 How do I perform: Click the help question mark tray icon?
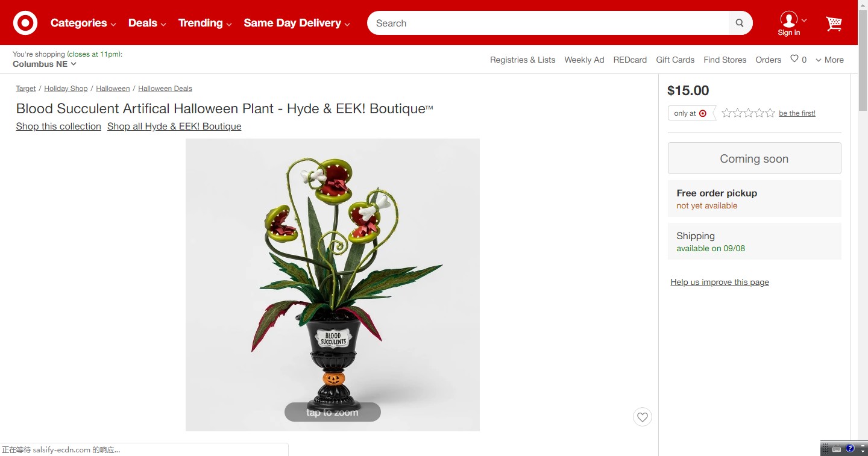click(850, 448)
